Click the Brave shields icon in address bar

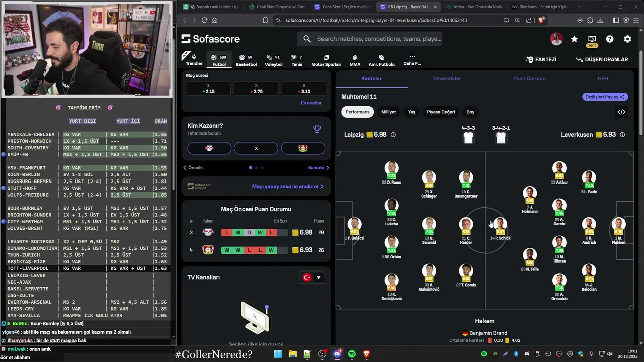pos(541,20)
